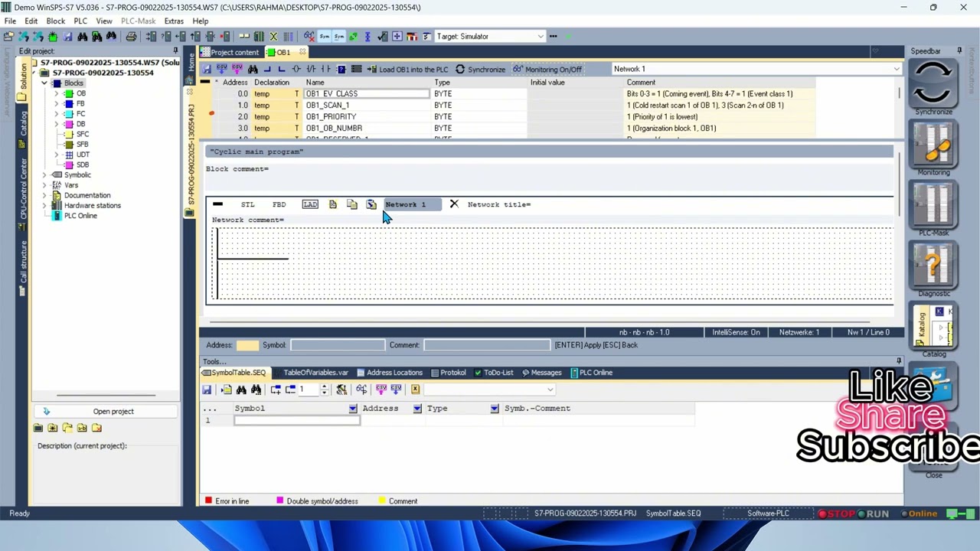Switch network view to STL
Viewport: 980px width, 551px height.
tap(248, 204)
